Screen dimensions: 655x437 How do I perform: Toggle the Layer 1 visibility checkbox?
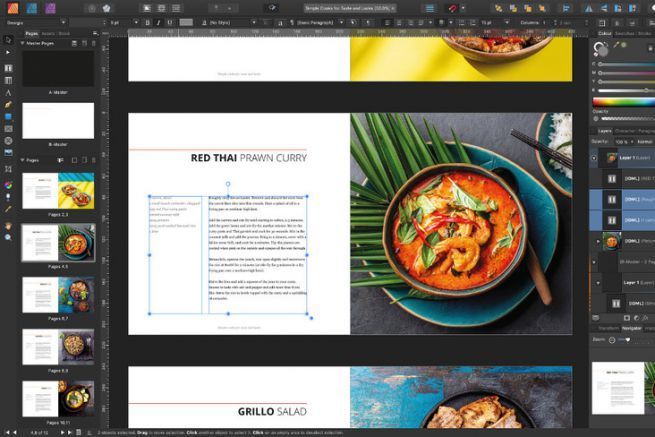[x=594, y=158]
